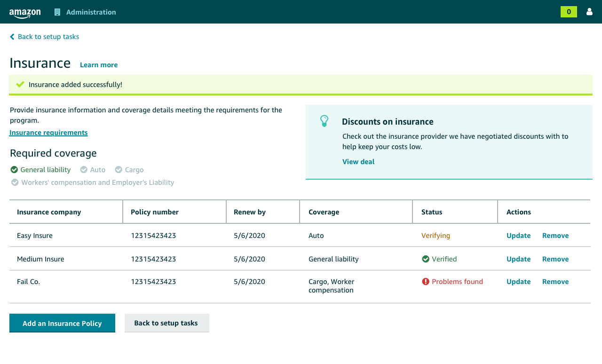Update the Easy Insure policy
Image resolution: width=602 pixels, height=364 pixels.
point(518,236)
